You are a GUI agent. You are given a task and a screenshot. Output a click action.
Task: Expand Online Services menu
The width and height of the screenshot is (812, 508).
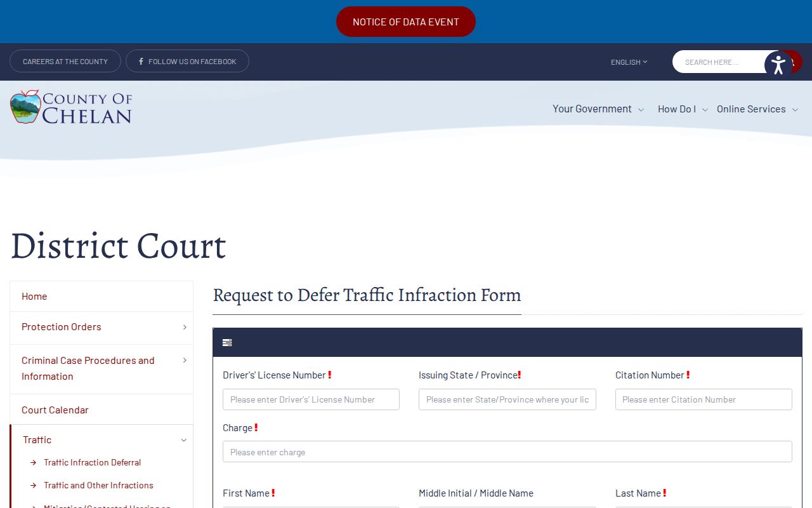[x=757, y=109]
